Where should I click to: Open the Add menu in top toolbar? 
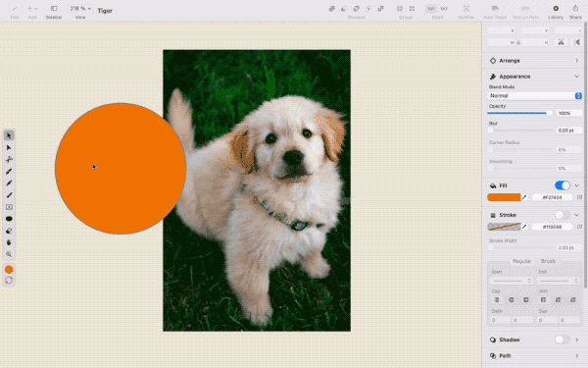(32, 8)
